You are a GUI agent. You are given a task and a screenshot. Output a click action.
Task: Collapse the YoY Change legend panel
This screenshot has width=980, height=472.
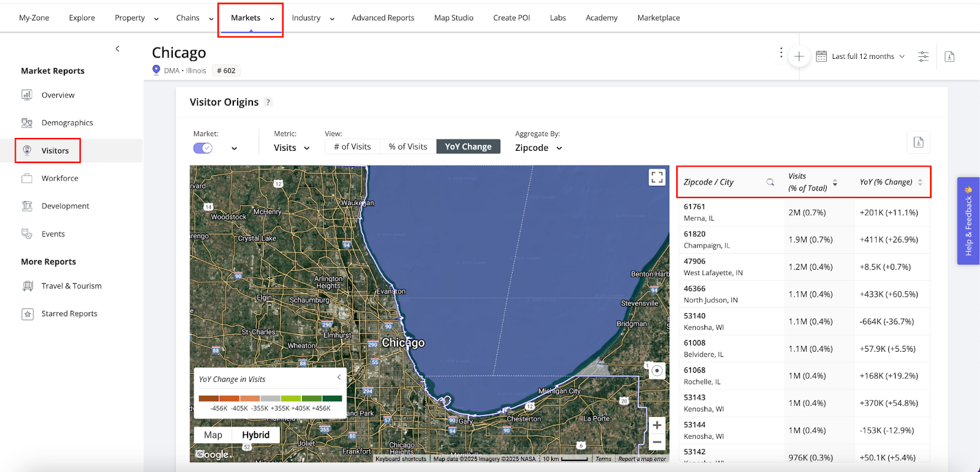click(339, 377)
